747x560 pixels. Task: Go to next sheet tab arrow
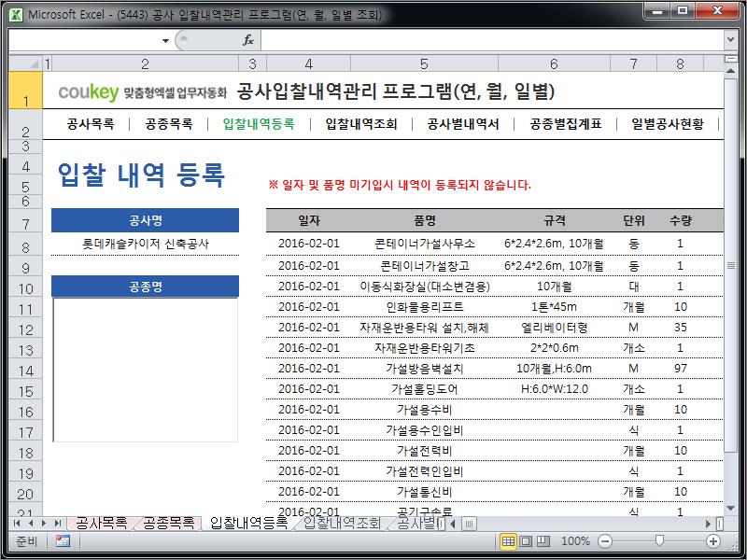point(44,524)
